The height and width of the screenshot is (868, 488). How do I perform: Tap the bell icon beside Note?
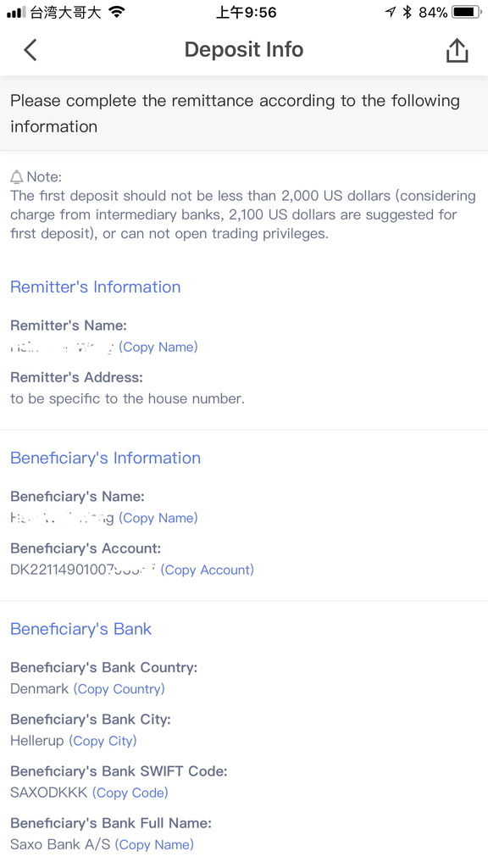(x=17, y=177)
